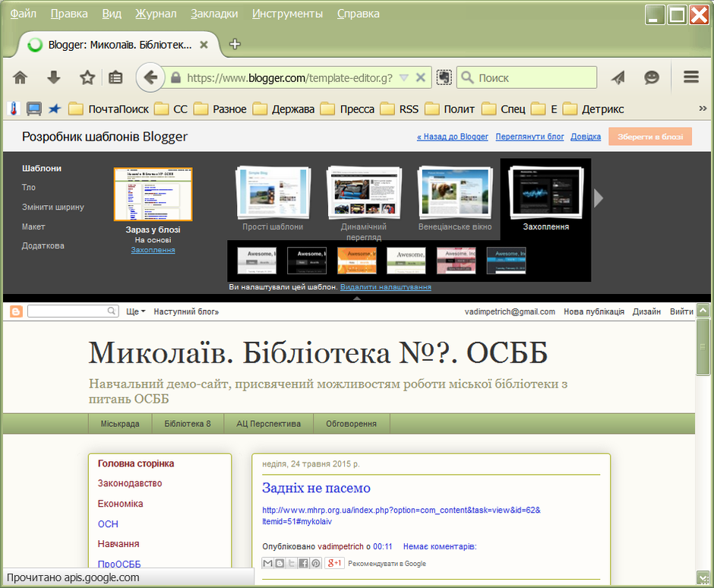The width and height of the screenshot is (714, 588).
Task: Open the chat smiley bubble icon
Action: click(652, 78)
